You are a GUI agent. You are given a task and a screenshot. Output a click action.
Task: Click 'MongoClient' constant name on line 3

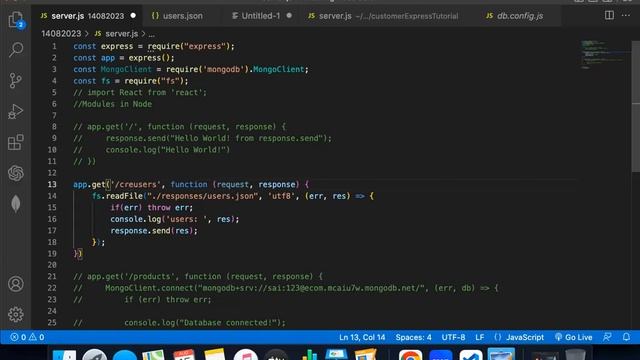coord(126,69)
